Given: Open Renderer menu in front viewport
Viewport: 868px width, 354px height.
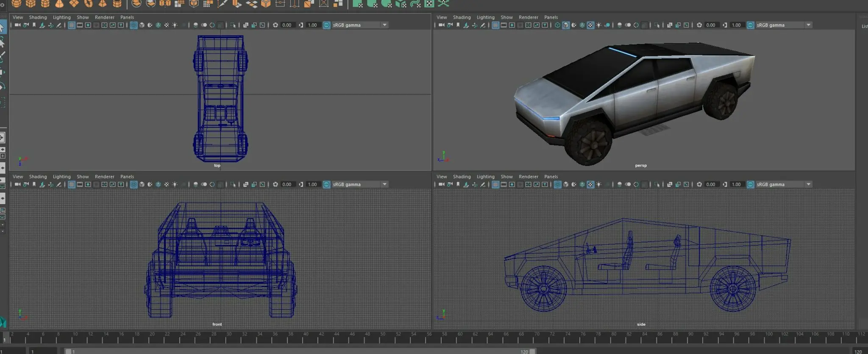Looking at the screenshot, I should [105, 177].
